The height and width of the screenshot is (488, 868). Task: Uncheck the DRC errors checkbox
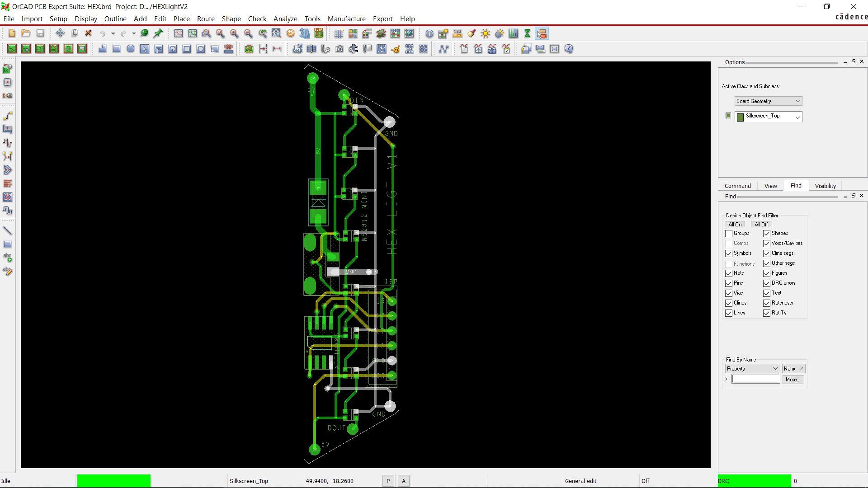coord(767,283)
